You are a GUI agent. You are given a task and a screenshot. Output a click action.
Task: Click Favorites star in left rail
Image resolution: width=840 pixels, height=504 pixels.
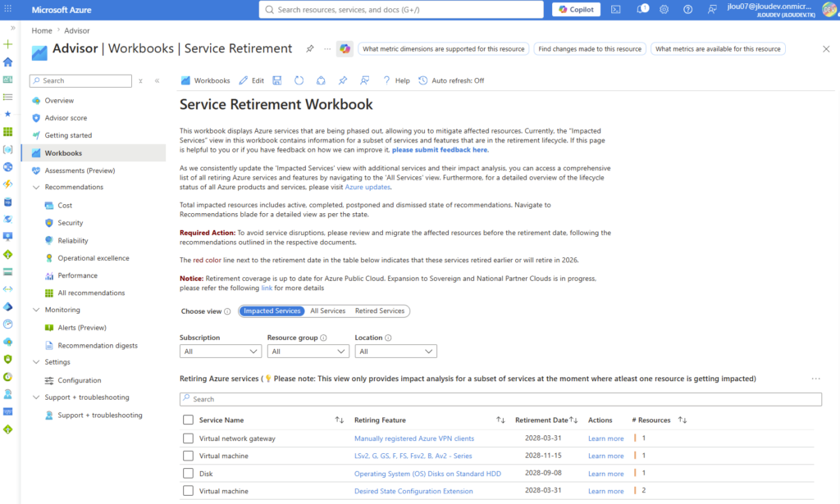pos(8,114)
